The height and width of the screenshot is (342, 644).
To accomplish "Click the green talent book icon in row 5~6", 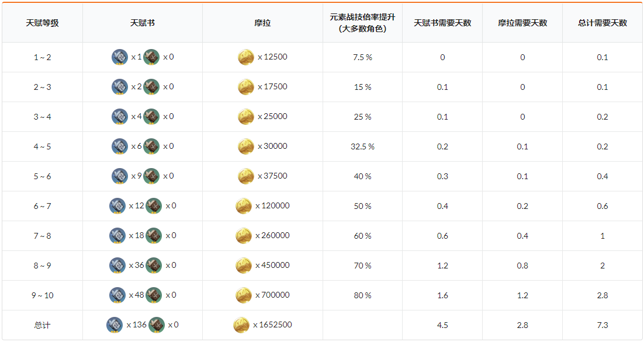I will [151, 176].
